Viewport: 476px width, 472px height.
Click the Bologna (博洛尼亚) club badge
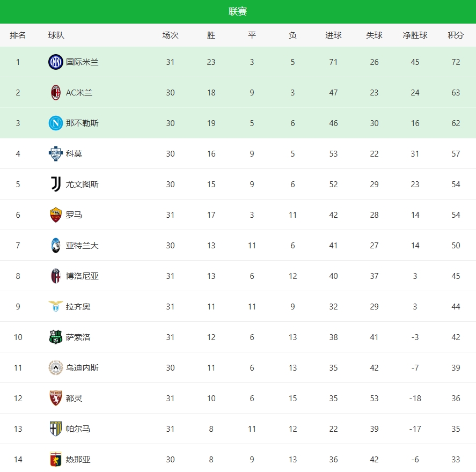tap(56, 276)
